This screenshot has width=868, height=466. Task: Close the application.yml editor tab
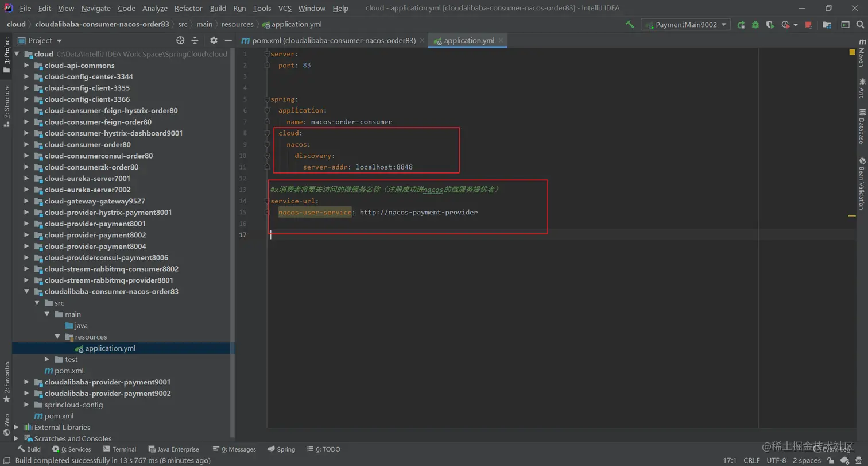(501, 40)
